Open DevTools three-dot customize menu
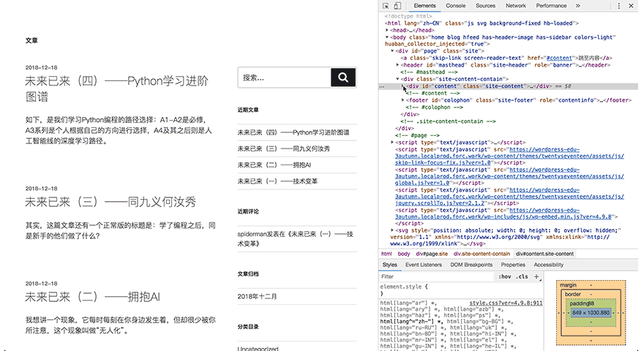The height and width of the screenshot is (351, 644). [619, 6]
